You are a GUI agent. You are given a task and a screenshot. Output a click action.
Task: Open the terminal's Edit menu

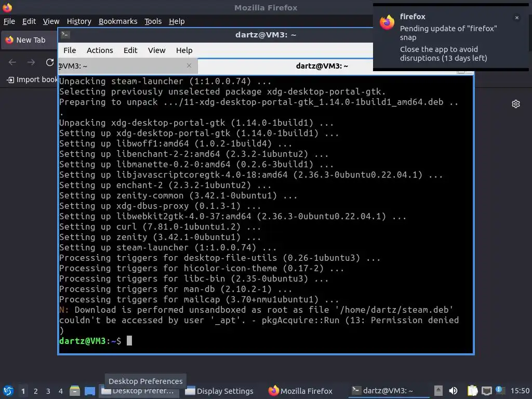point(130,50)
